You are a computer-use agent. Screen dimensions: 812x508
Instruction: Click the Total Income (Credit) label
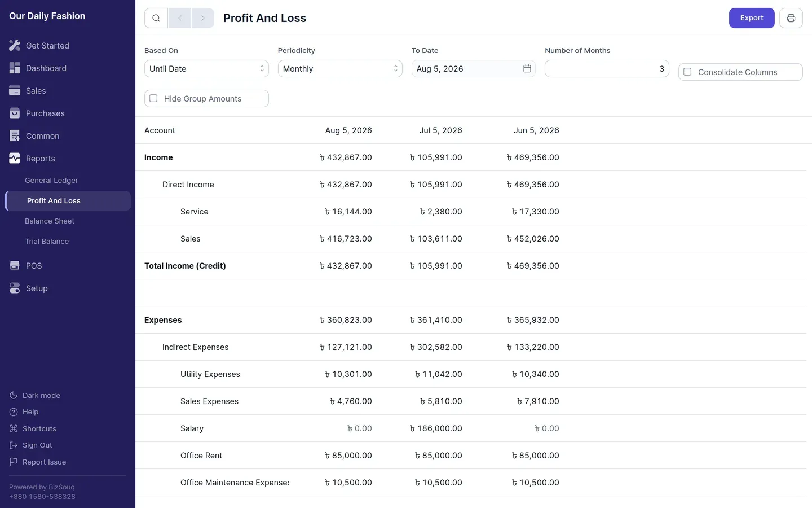tap(185, 266)
